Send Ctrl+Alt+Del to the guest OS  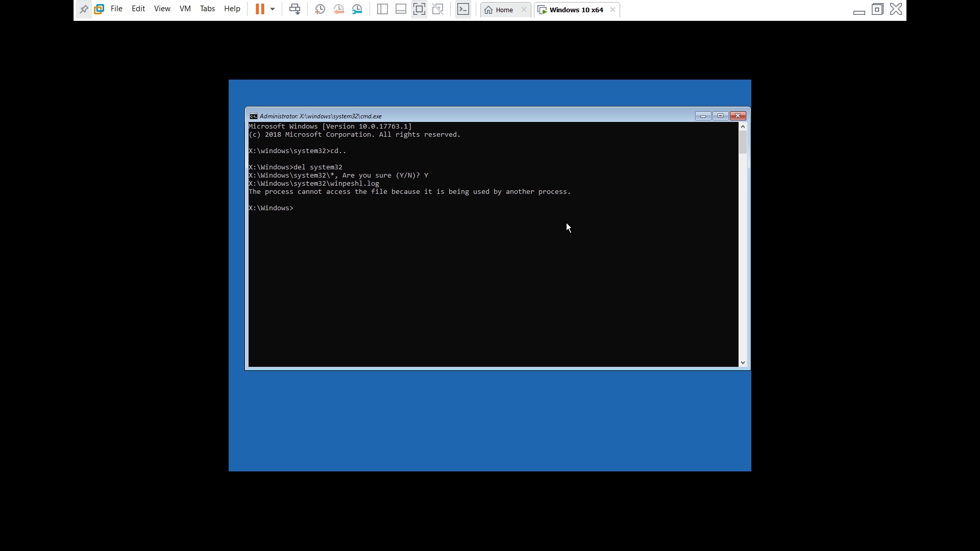[295, 9]
